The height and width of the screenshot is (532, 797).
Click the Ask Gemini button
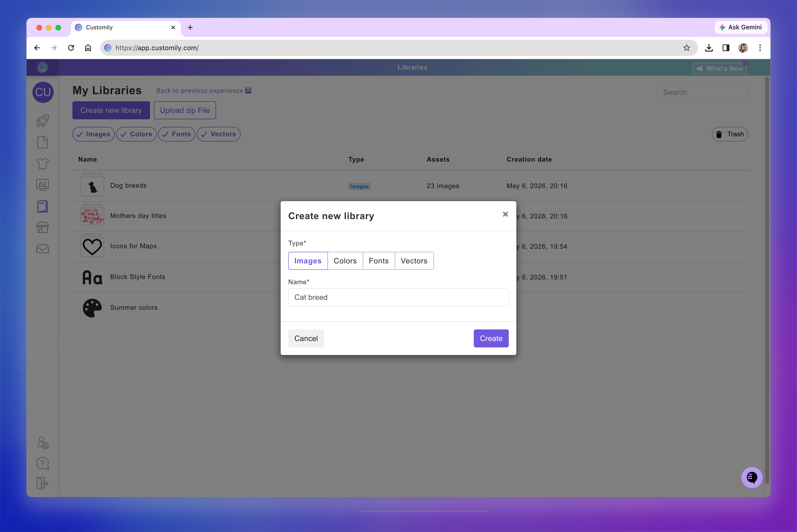[741, 27]
